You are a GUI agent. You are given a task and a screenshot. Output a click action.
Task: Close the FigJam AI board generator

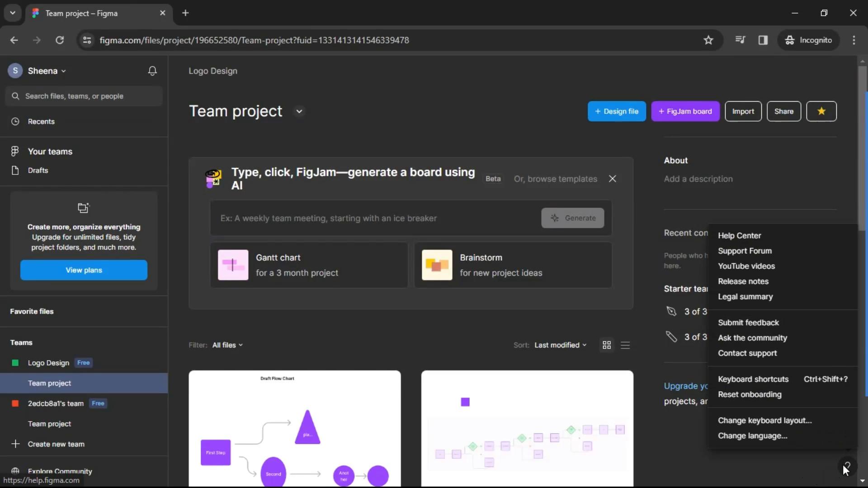tap(613, 178)
